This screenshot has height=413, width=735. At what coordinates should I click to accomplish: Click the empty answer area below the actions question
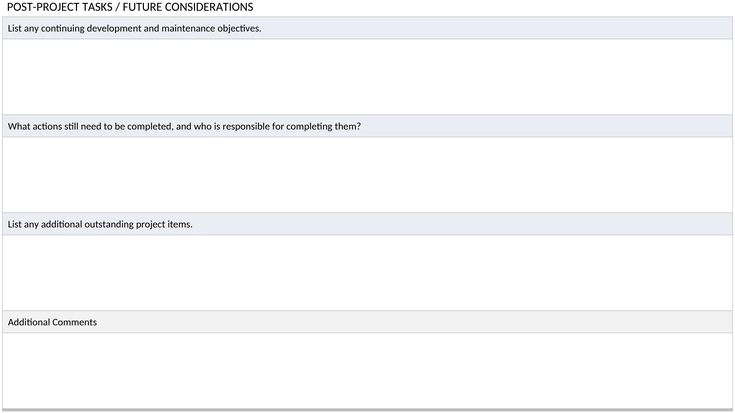[368, 175]
